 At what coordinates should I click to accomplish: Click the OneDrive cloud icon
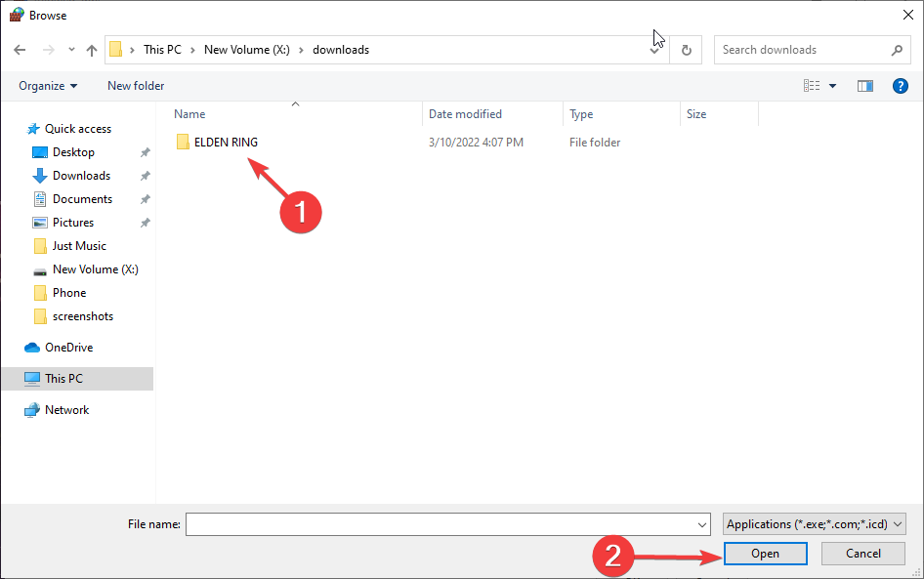coord(32,348)
